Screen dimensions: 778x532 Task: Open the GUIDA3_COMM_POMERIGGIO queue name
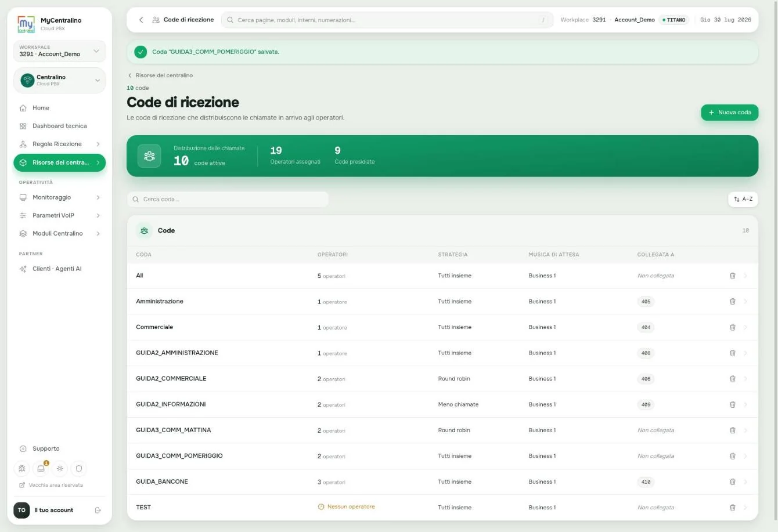click(x=179, y=456)
